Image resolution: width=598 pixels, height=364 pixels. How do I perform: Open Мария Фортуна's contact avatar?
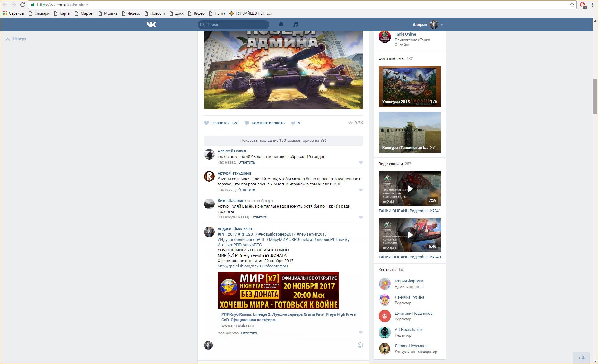385,284
